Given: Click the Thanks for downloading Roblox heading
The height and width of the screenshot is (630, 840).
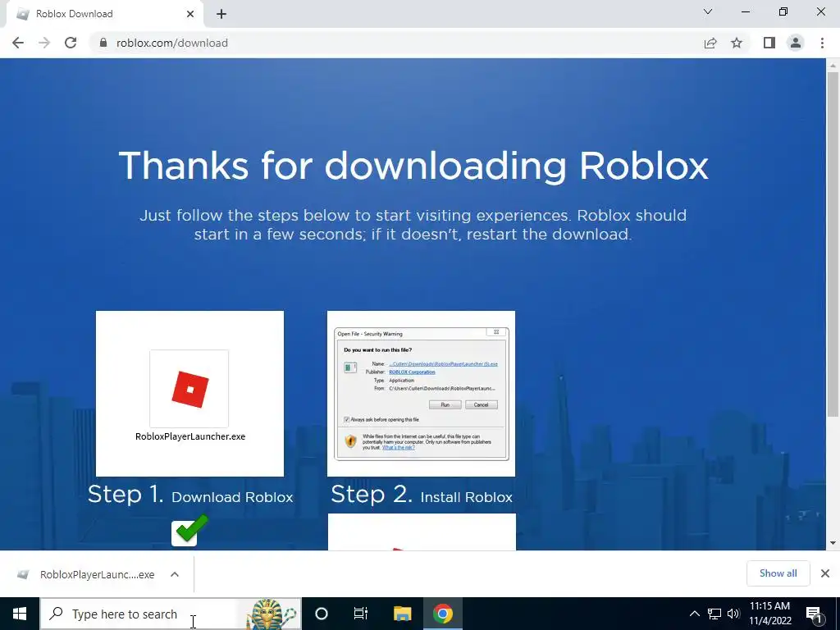Looking at the screenshot, I should 413,166.
